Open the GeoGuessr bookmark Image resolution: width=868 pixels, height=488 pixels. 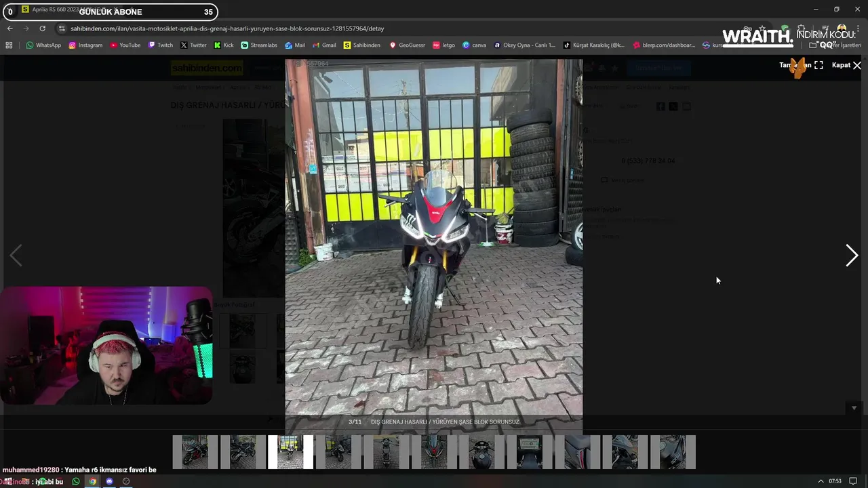[x=407, y=45]
